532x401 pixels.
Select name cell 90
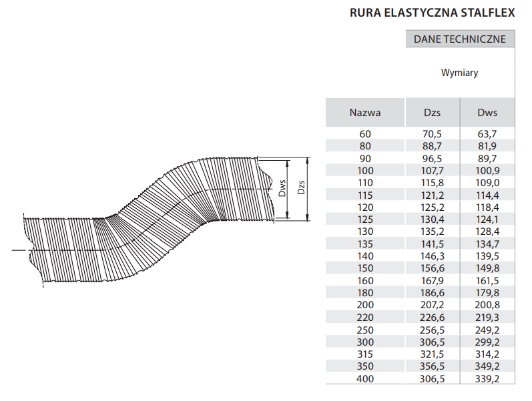(365, 158)
